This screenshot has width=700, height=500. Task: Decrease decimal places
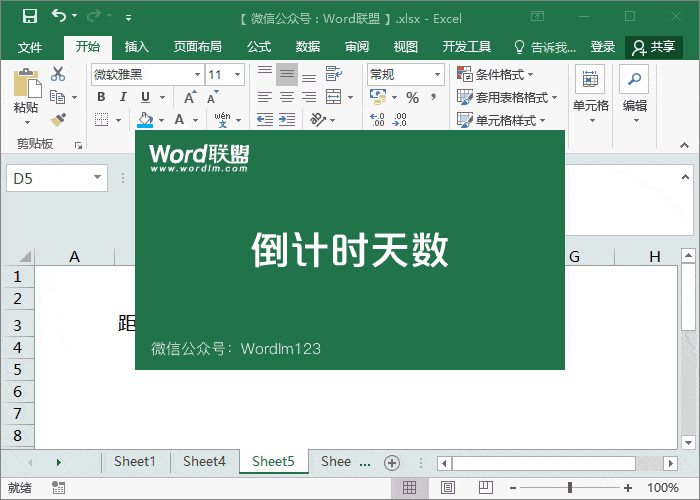pos(400,120)
